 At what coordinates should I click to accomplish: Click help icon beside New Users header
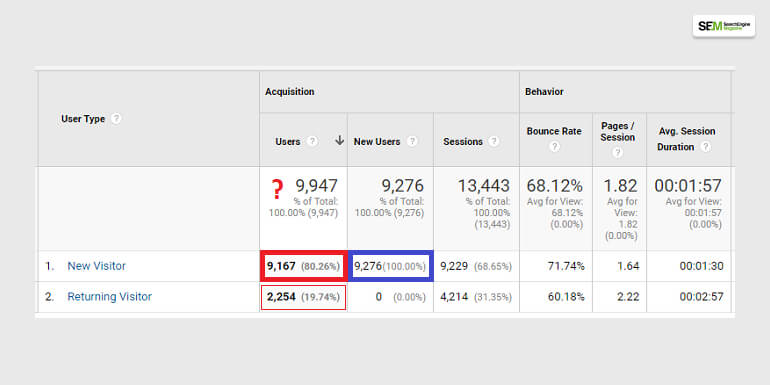coord(412,141)
